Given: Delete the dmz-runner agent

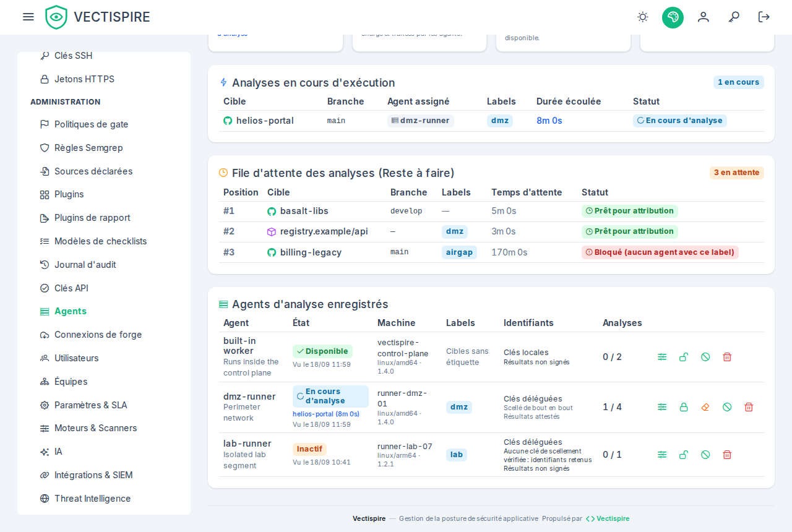Looking at the screenshot, I should tap(749, 407).
